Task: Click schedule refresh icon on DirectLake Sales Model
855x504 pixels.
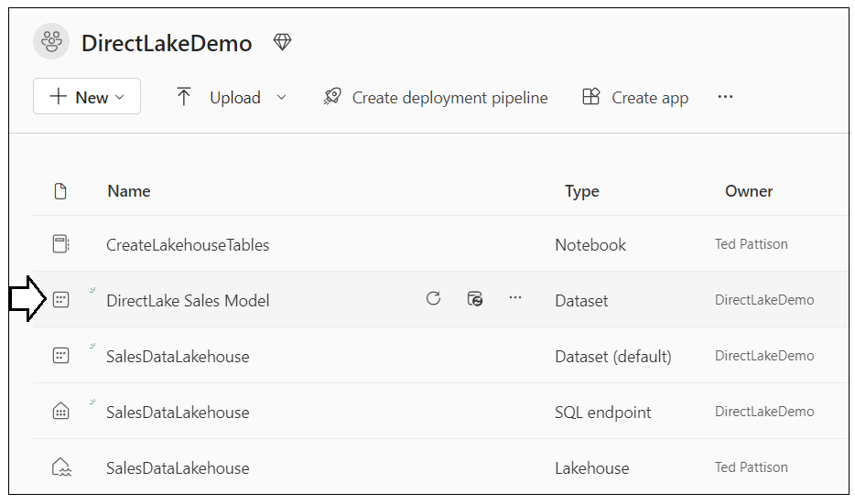Action: point(475,298)
